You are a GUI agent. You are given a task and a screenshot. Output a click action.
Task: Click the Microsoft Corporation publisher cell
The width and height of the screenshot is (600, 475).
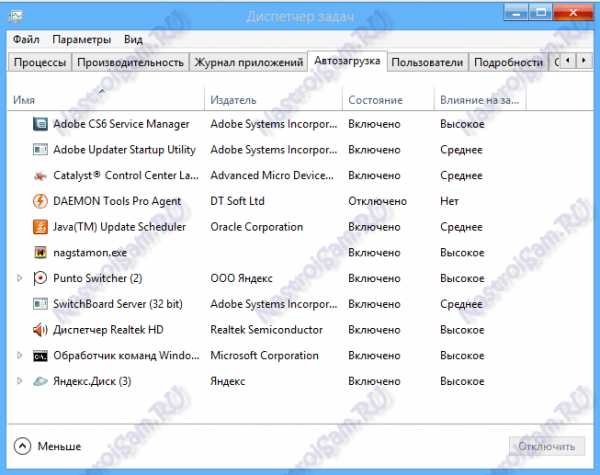(x=264, y=356)
